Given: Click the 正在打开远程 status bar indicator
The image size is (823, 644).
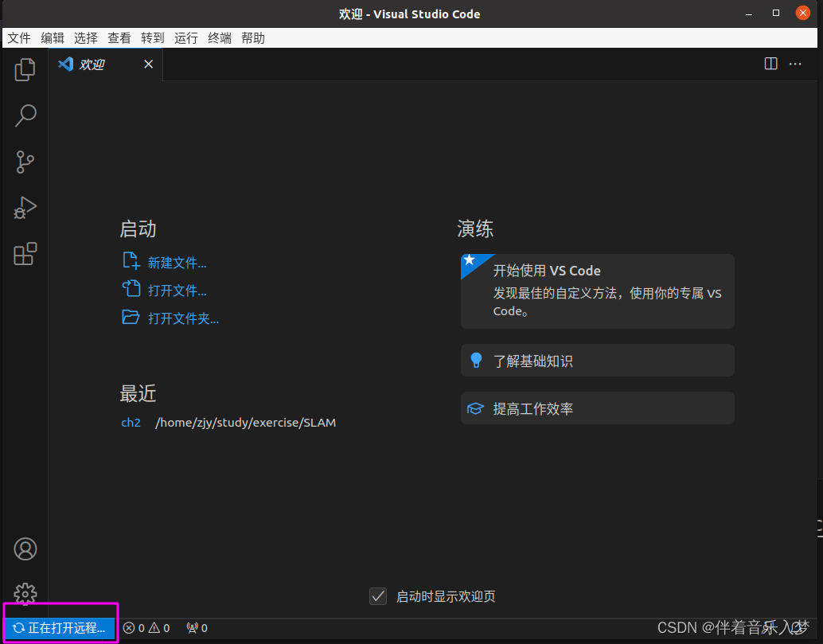Looking at the screenshot, I should point(57,628).
